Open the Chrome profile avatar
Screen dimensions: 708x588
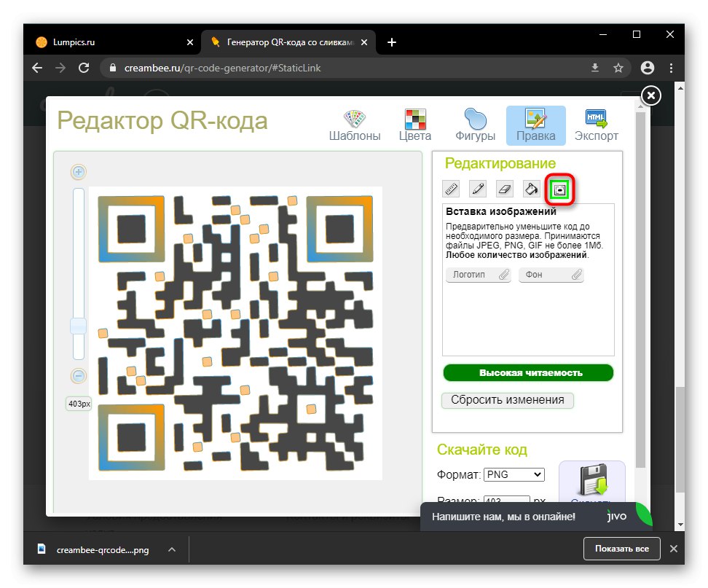point(648,68)
